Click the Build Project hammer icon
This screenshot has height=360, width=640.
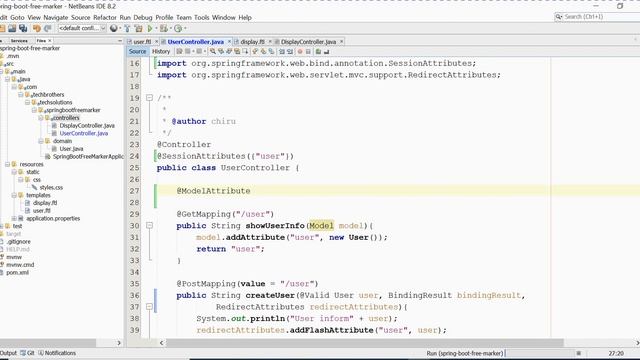(127, 28)
